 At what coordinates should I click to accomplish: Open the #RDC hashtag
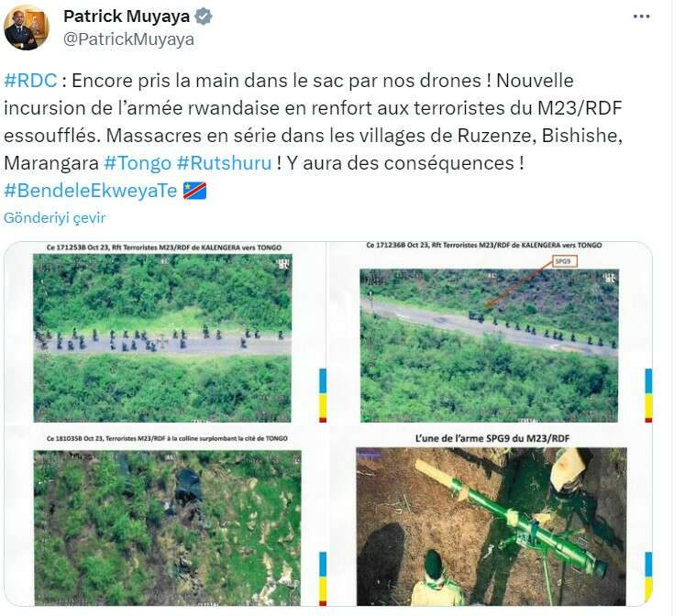click(30, 81)
